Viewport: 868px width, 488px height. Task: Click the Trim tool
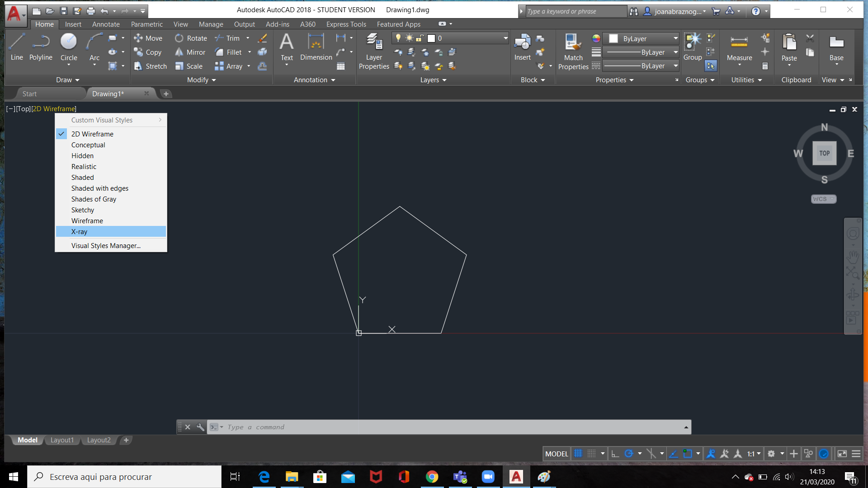(x=227, y=38)
